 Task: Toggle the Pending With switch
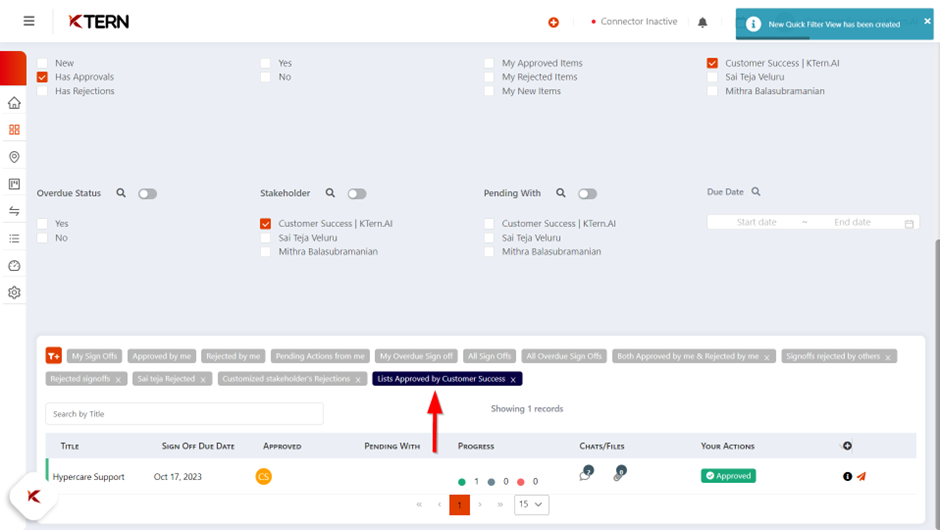[588, 194]
